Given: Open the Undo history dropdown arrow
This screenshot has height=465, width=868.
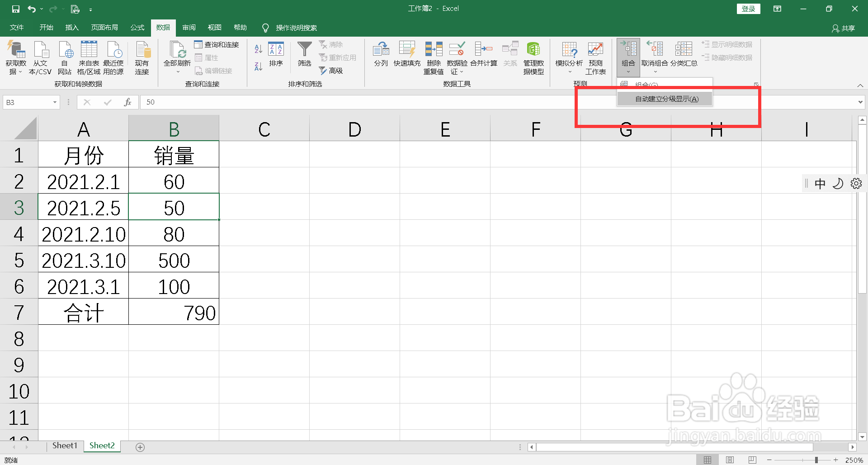Looking at the screenshot, I should (x=42, y=9).
